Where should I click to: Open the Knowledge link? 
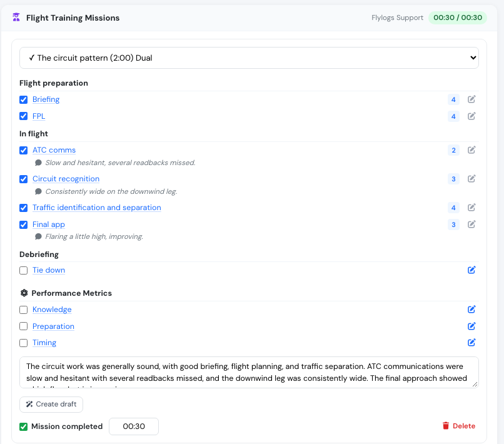52,310
